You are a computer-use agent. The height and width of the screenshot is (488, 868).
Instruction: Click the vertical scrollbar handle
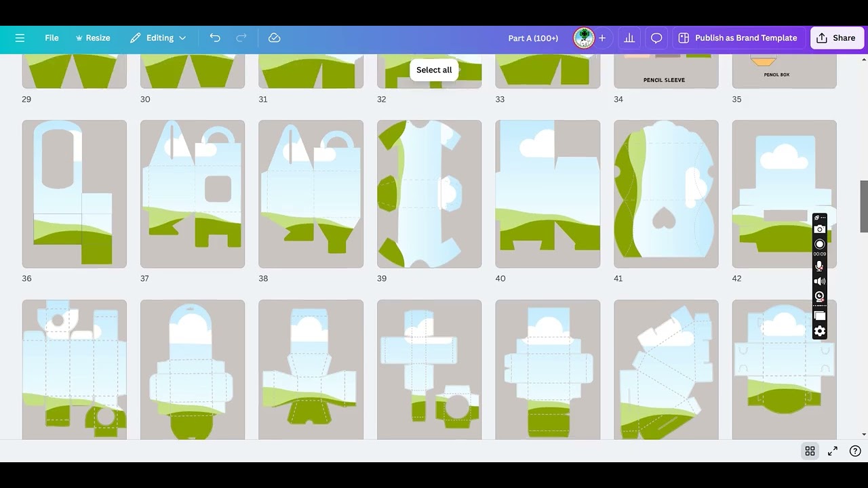click(x=864, y=207)
